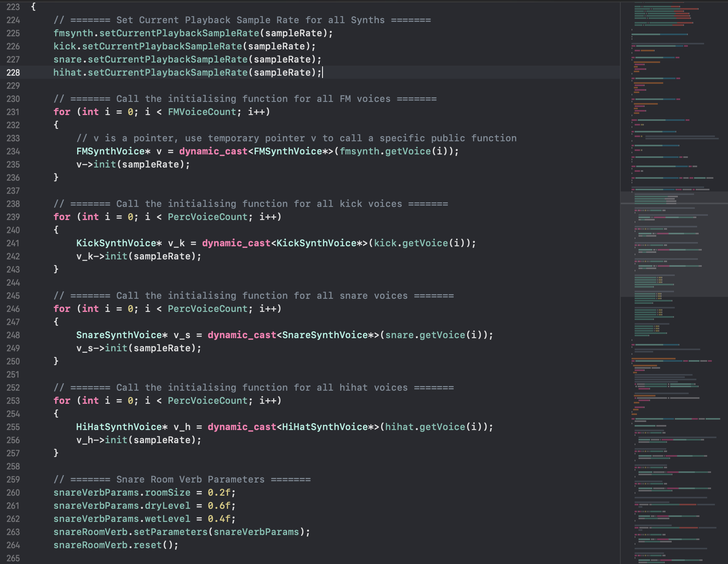Click kick.setCurrentPlaybackSampleRate call on line 226
The height and width of the screenshot is (564, 728).
184,46
